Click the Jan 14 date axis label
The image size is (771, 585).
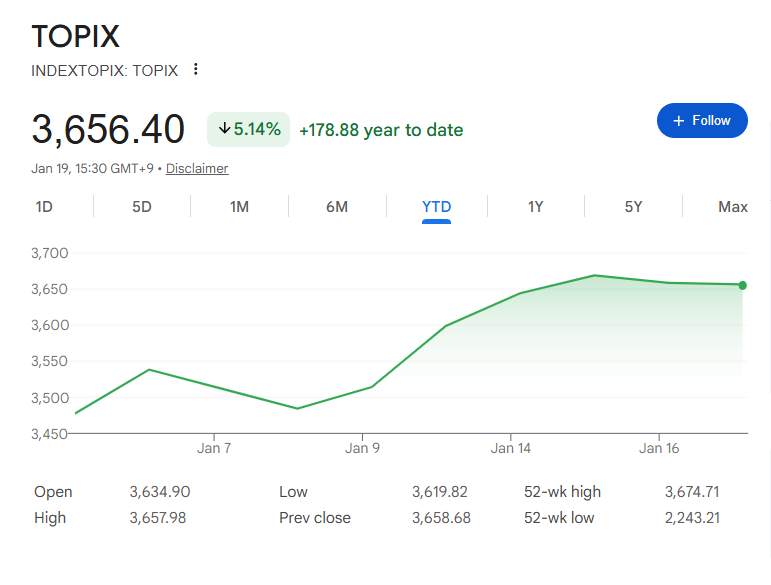[510, 449]
